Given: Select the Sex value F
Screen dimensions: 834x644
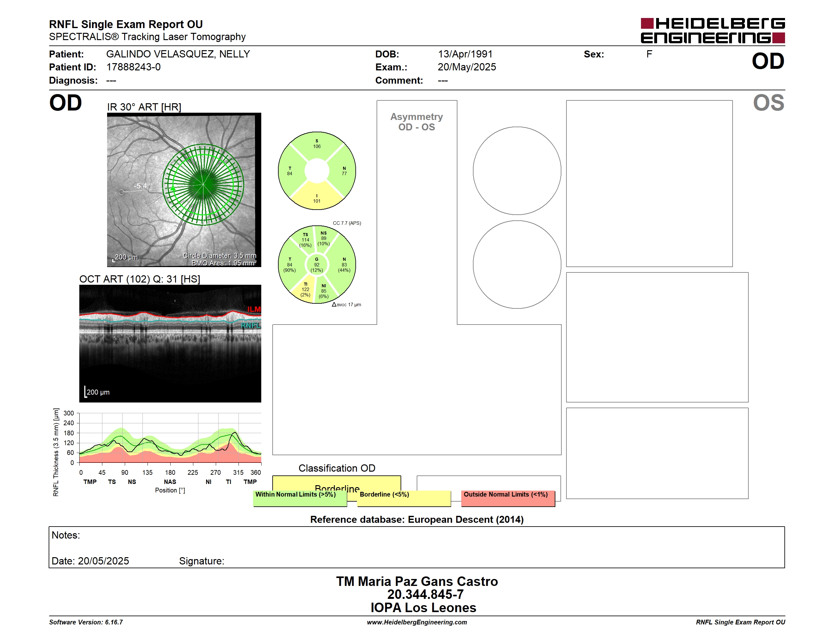Looking at the screenshot, I should [x=649, y=54].
